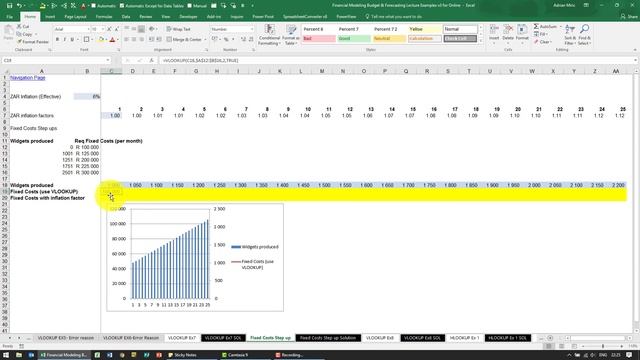Click the red Font Color icon
Viewport: 640px width, 360px height.
112,40
